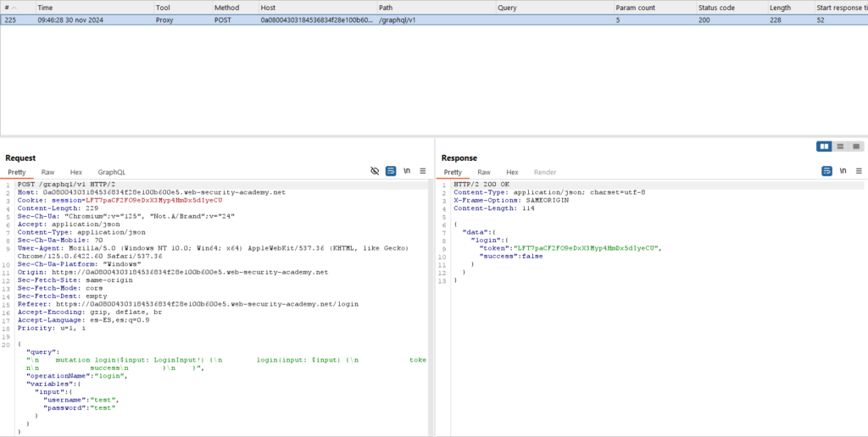This screenshot has width=868, height=437.
Task: Switch to Raw tab in Request
Action: [x=48, y=172]
